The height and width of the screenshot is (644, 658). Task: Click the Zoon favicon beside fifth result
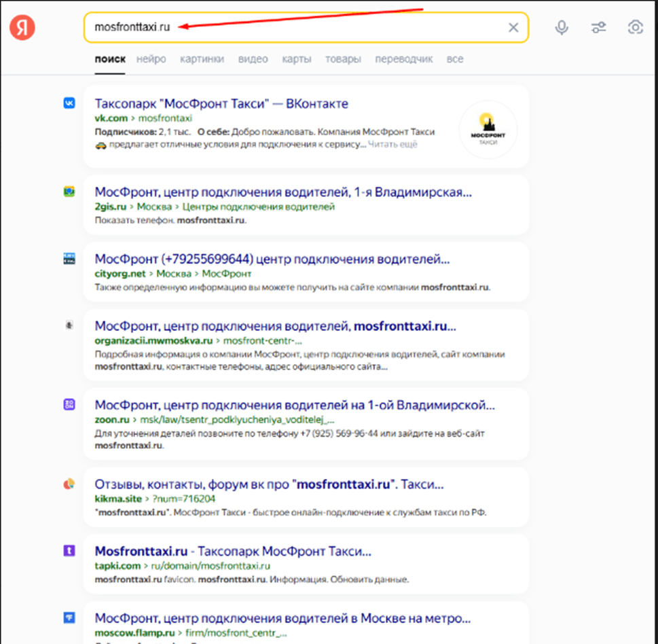(x=69, y=405)
